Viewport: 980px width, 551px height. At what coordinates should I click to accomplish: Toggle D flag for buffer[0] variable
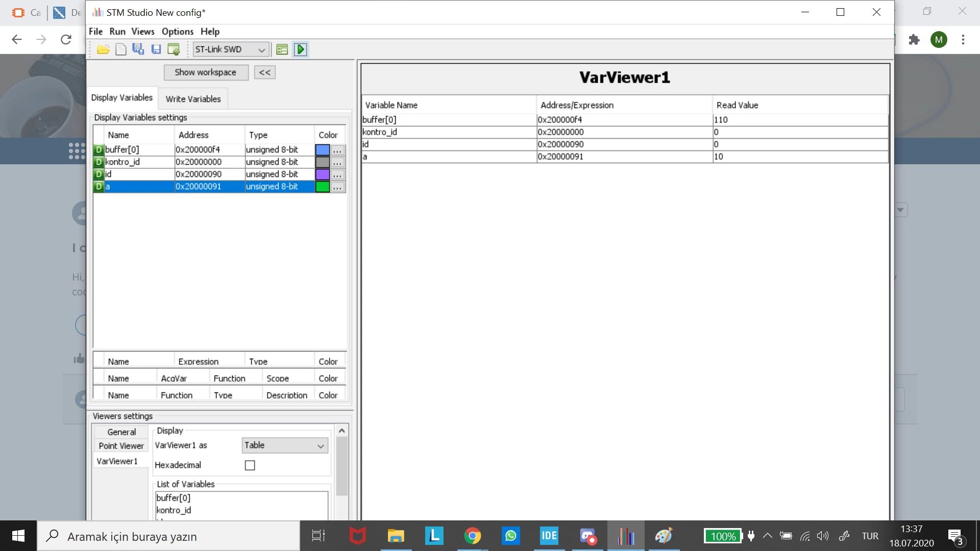[99, 149]
